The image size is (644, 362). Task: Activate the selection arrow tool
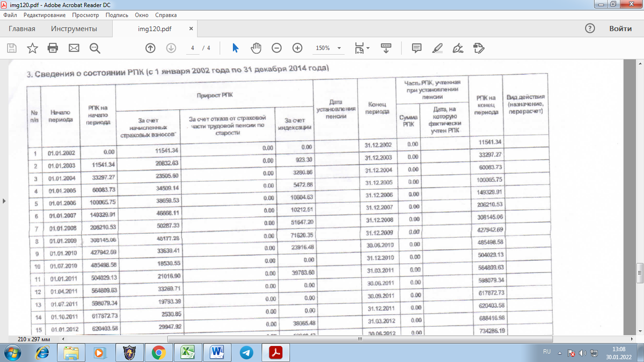(235, 48)
